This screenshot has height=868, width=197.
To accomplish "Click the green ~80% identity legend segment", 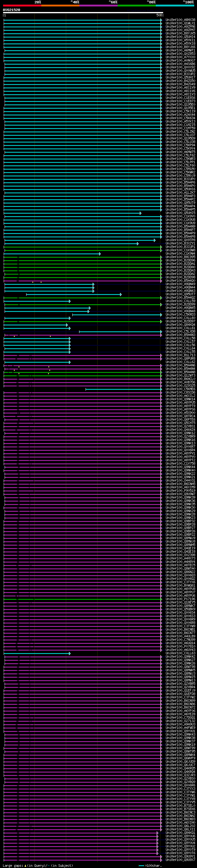I will pos(137,6).
